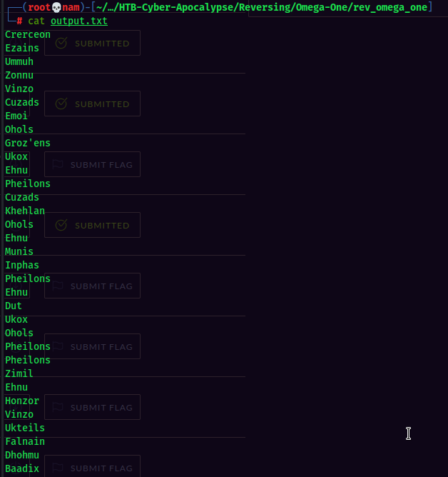Click the output line Munis
Viewport: 448px width, 477px height.
pos(19,251)
